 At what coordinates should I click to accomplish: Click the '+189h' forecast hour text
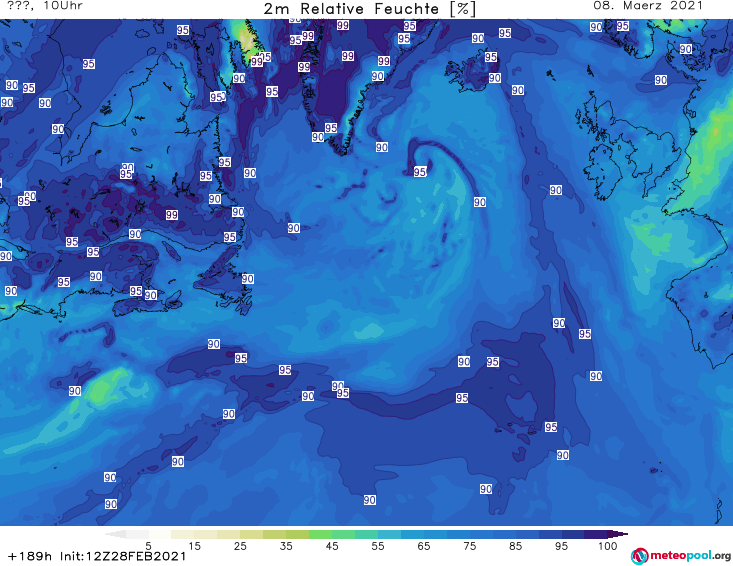point(30,556)
